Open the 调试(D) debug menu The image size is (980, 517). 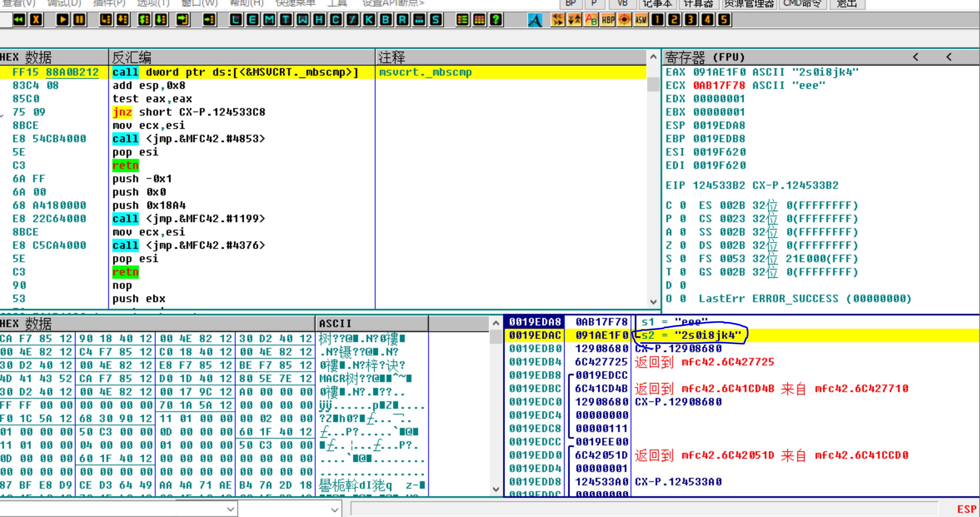[x=64, y=3]
